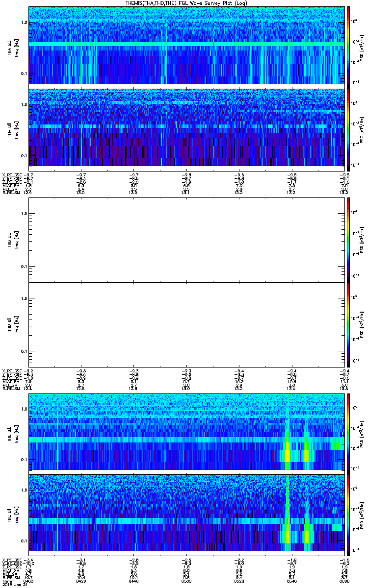Select the empty THD parallel plot panel
Viewport: 368px width, 588px height.
tap(186, 324)
